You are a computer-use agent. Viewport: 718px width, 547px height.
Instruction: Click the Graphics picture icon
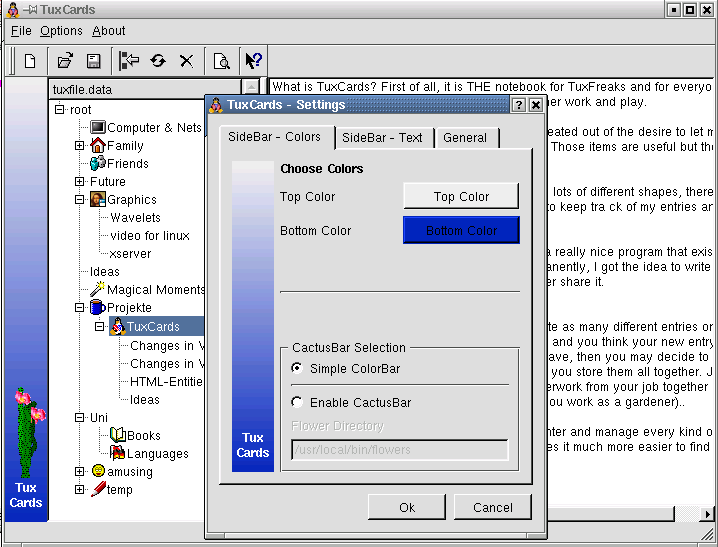[x=98, y=199]
